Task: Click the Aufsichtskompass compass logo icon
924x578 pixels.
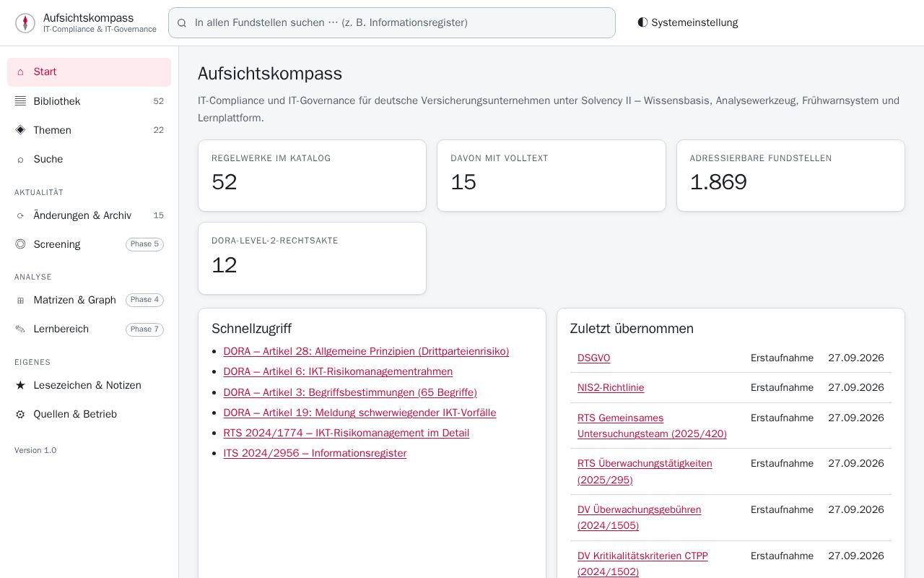Action: click(25, 23)
